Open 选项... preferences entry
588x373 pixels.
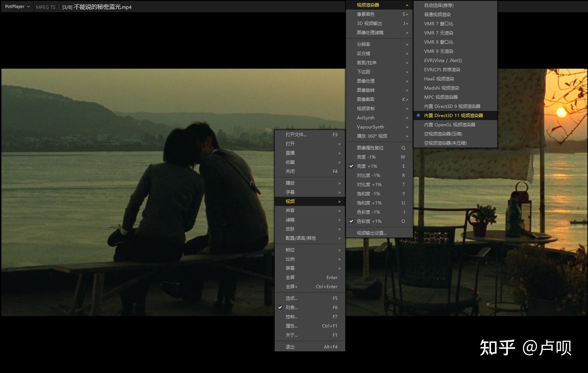tap(292, 298)
